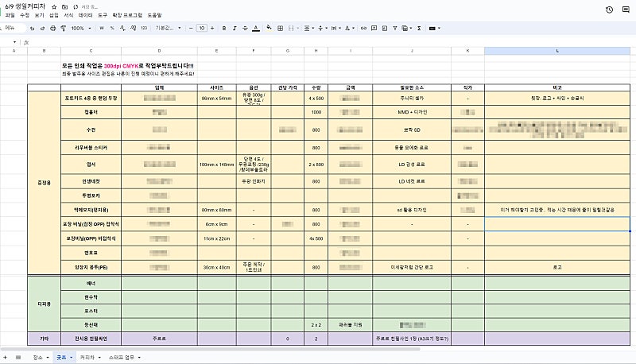Click the add sheet plus button
Viewport: 636px width, 364px height.
click(x=7, y=358)
